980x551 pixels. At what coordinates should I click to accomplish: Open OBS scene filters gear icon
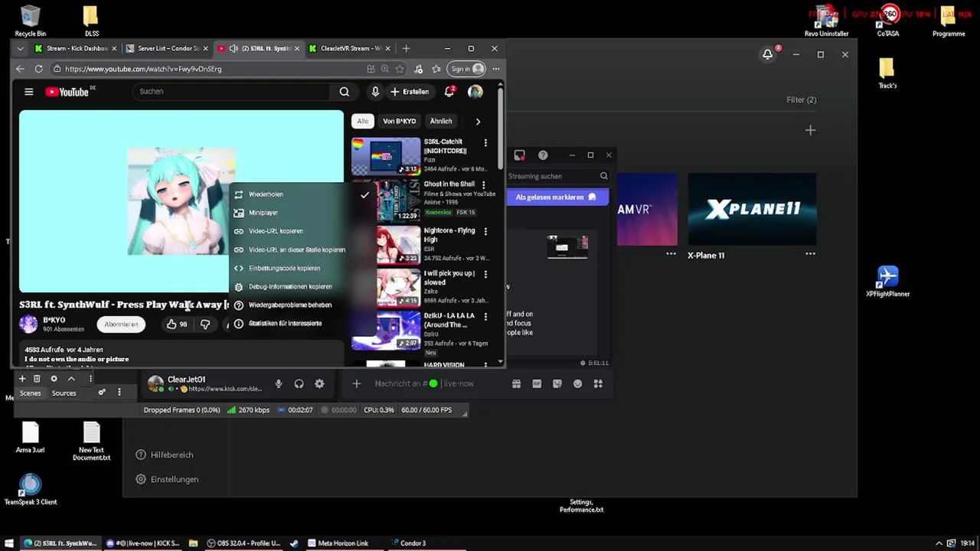pos(54,378)
